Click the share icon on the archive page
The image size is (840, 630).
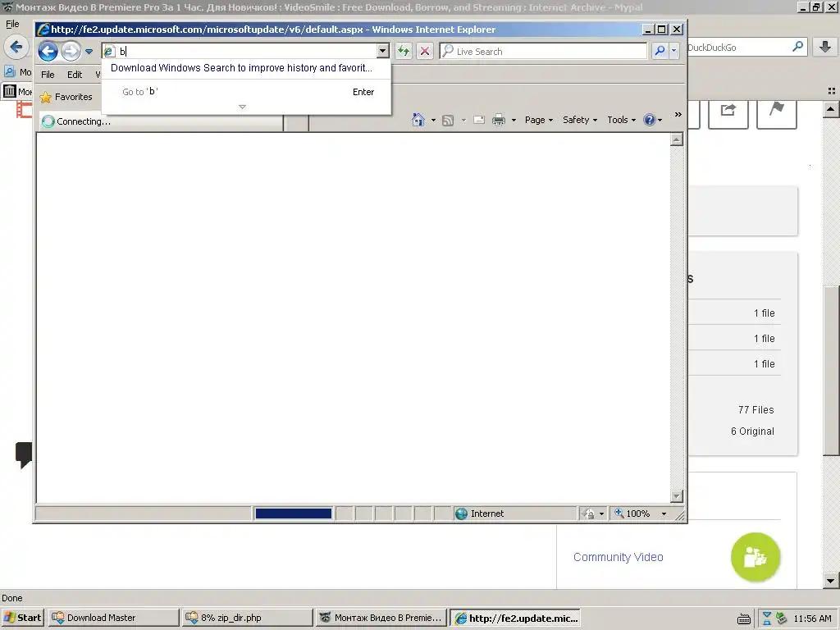click(x=728, y=111)
